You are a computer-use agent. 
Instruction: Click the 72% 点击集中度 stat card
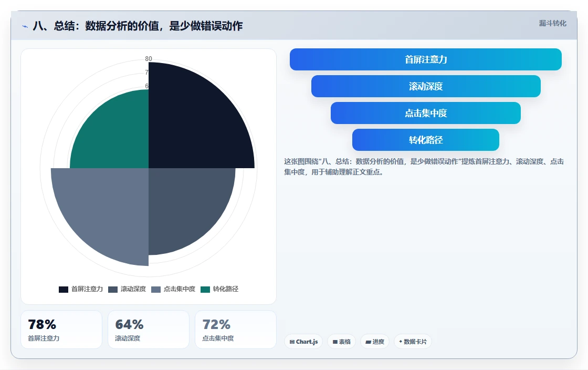tap(236, 330)
